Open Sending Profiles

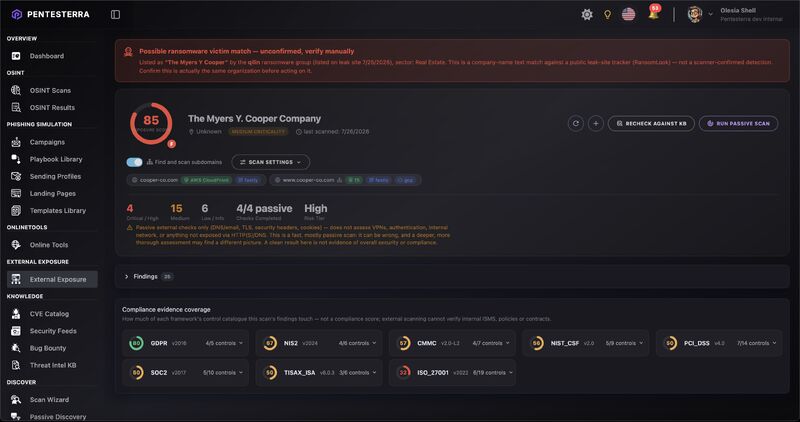(x=51, y=176)
